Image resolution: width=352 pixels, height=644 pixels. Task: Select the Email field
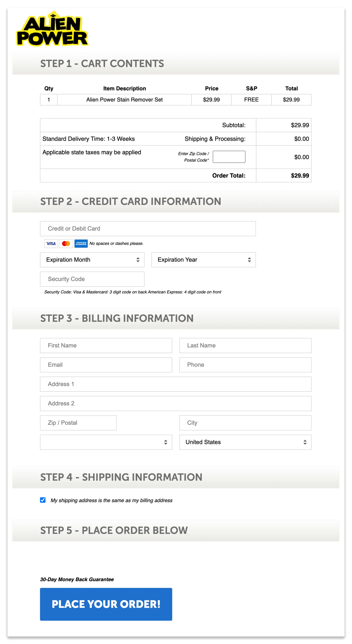pyautogui.click(x=106, y=365)
